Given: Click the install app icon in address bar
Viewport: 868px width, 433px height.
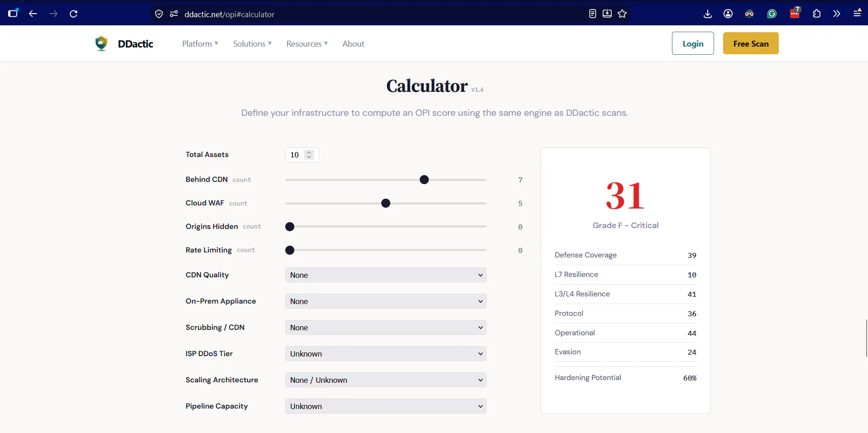Looking at the screenshot, I should tap(607, 14).
